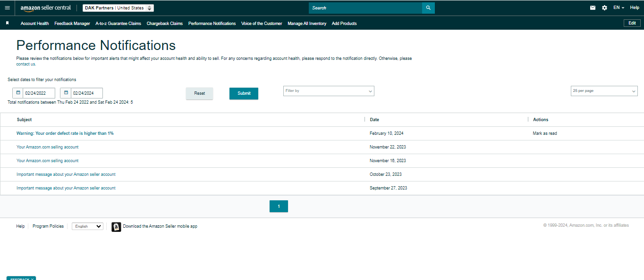The image size is (644, 280).
Task: Click the Feedback tab at bottom
Action: coord(21,278)
